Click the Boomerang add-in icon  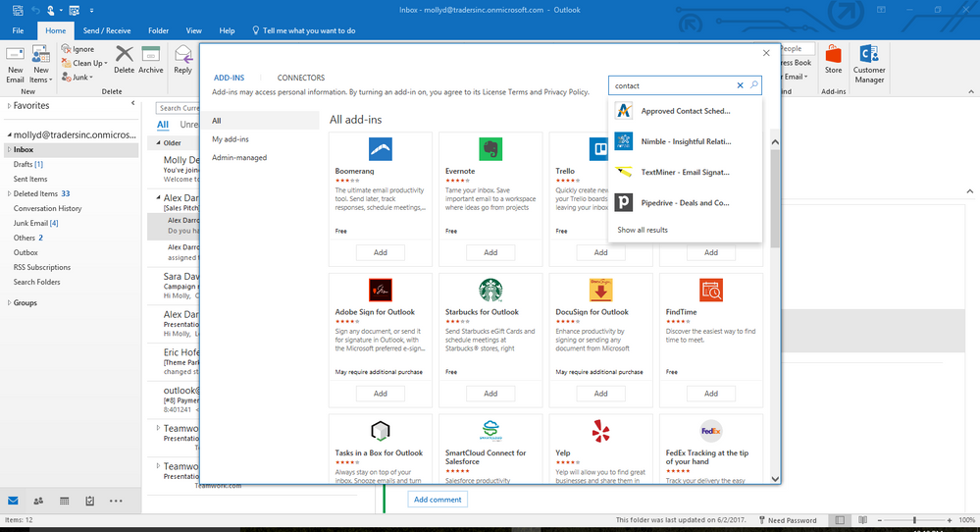click(380, 149)
